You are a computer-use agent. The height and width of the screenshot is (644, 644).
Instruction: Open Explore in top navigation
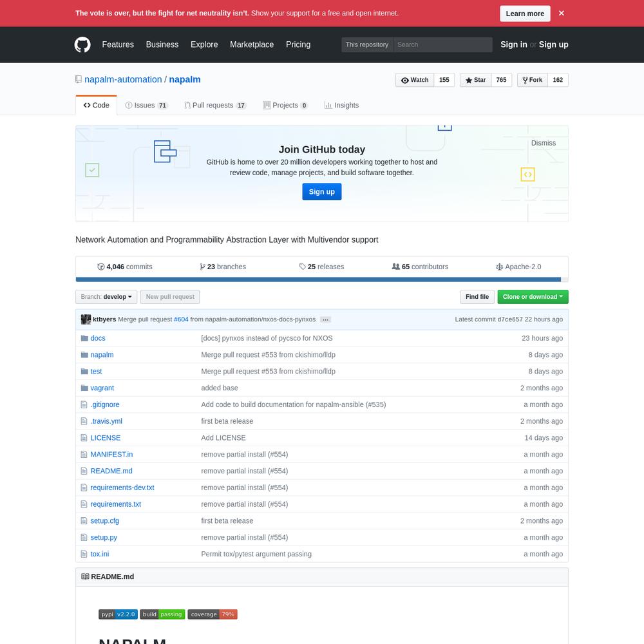(204, 45)
